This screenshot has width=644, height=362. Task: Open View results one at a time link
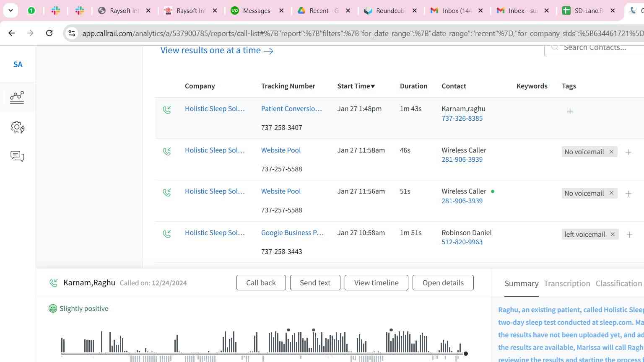(x=217, y=50)
